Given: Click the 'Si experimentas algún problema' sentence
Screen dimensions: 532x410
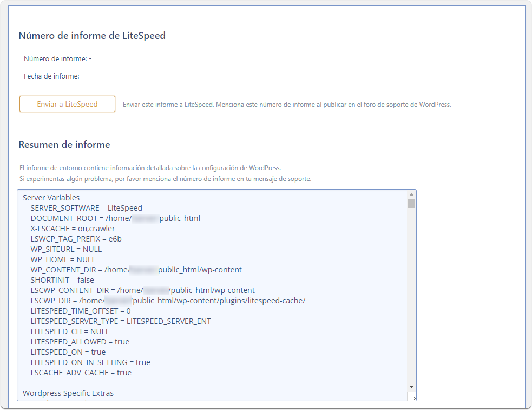Looking at the screenshot, I should coord(165,179).
